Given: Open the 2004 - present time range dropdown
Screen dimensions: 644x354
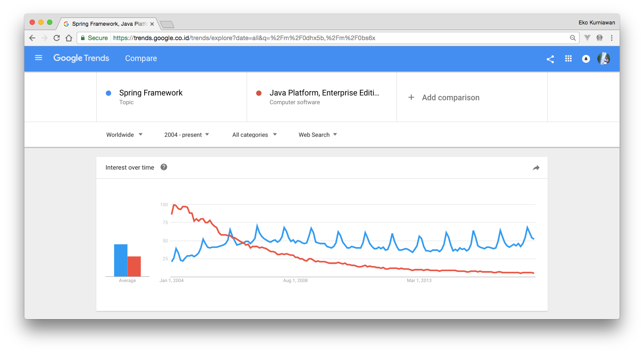Looking at the screenshot, I should click(x=186, y=135).
